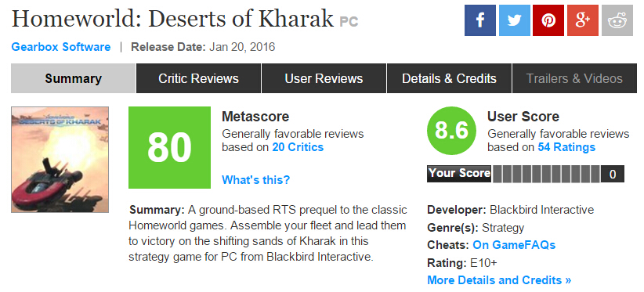Set a rating on the Your Score bar
The image size is (644, 292).
[x=546, y=174]
